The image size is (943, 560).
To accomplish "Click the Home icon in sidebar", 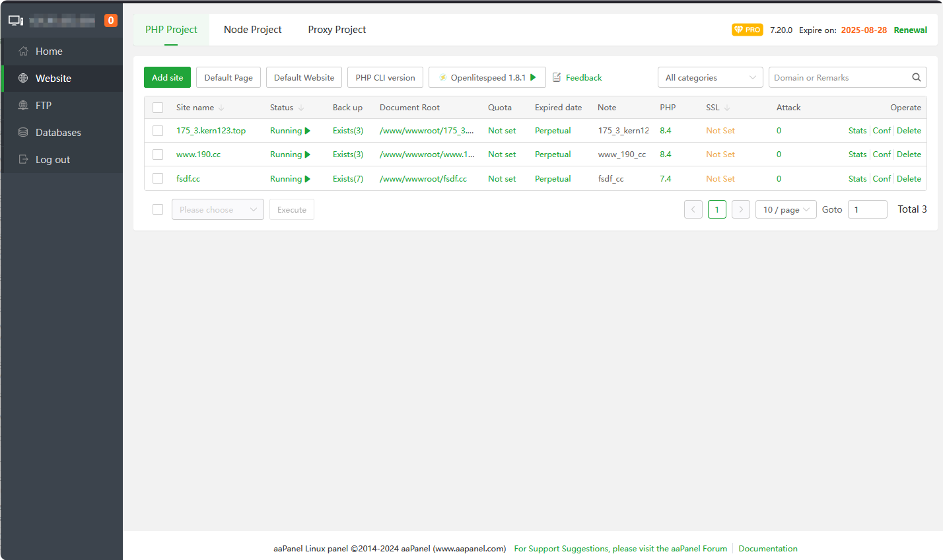I will pyautogui.click(x=23, y=52).
